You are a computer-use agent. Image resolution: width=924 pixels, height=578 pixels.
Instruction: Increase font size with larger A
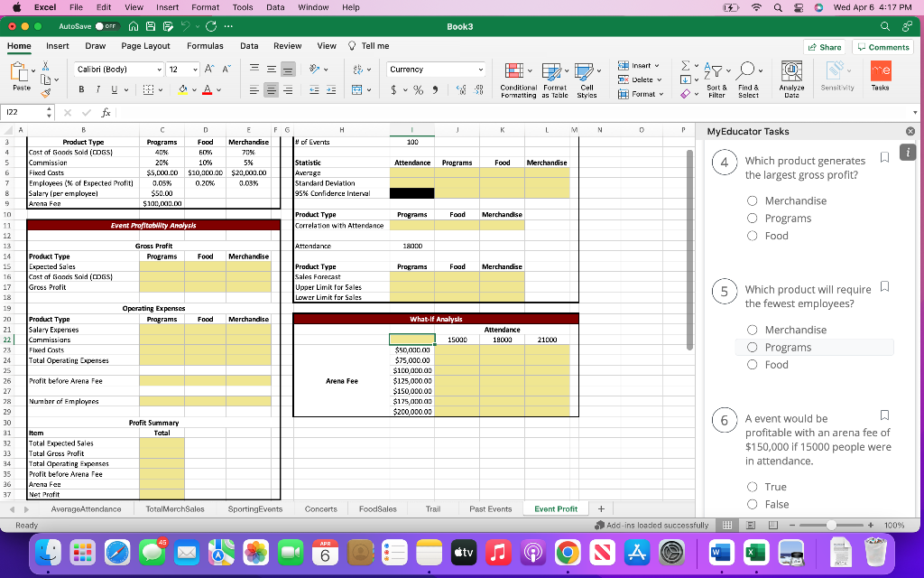pyautogui.click(x=209, y=69)
